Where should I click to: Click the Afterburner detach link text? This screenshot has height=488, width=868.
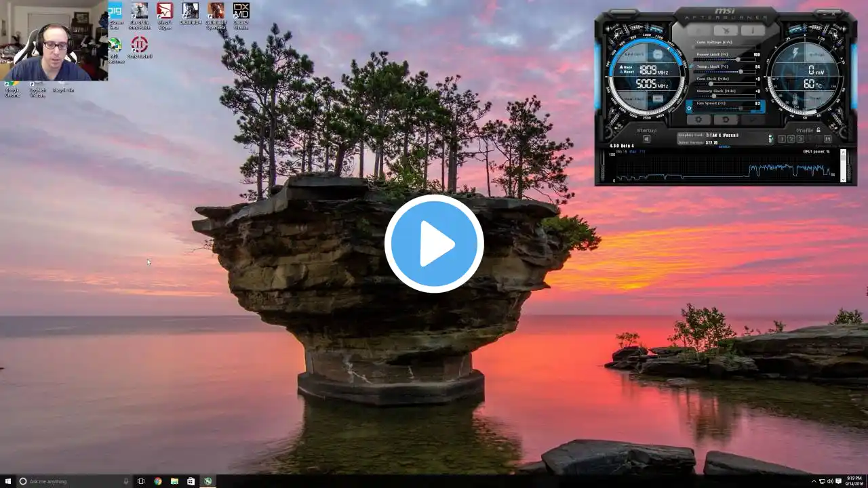pyautogui.click(x=725, y=147)
